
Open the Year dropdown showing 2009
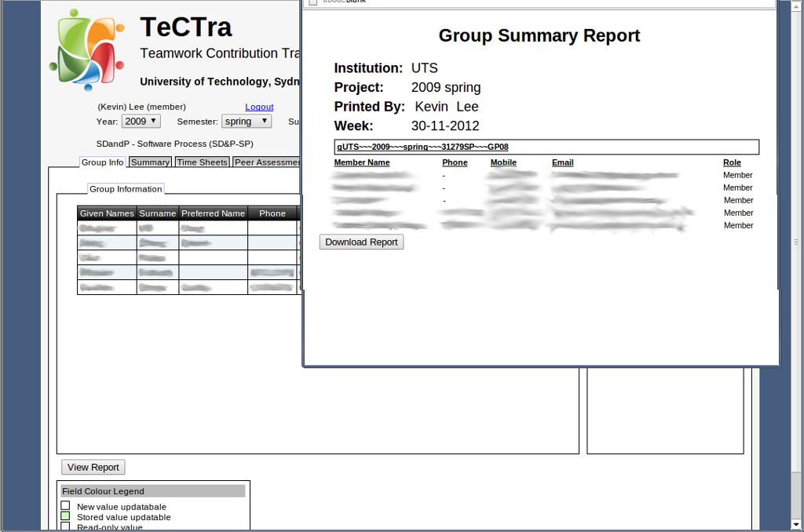(141, 122)
